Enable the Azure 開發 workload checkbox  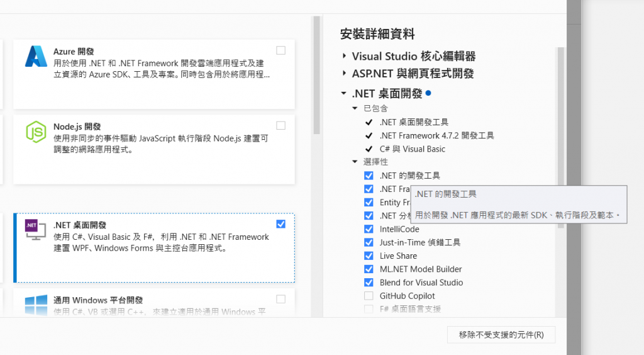pyautogui.click(x=281, y=50)
